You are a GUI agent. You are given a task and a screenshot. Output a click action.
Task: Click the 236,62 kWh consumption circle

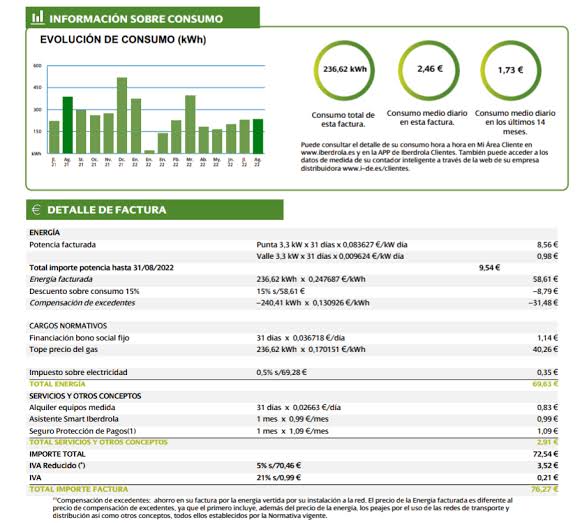pyautogui.click(x=344, y=70)
